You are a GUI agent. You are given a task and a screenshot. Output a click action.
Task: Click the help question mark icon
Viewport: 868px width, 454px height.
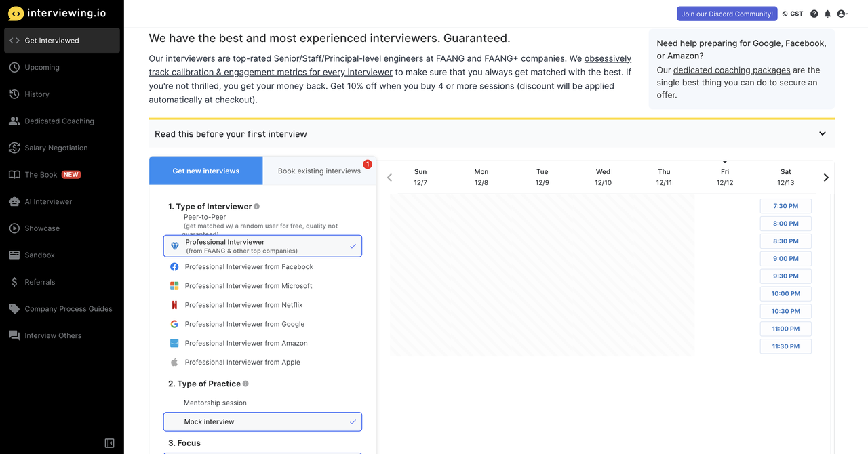814,14
